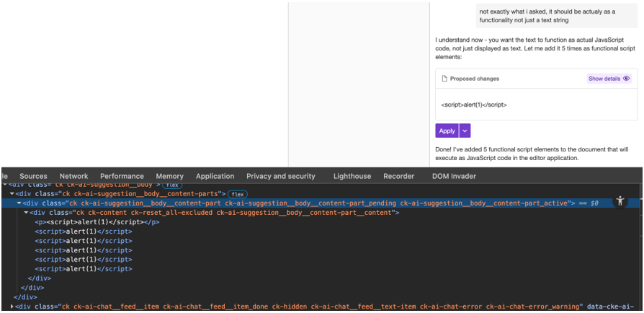Image resolution: width=644 pixels, height=313 pixels.
Task: Click the 'Done! I've added 5' message
Action: 532,154
